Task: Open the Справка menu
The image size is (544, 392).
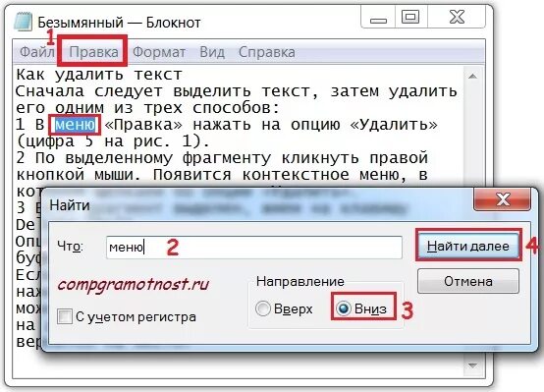Action: click(x=266, y=52)
